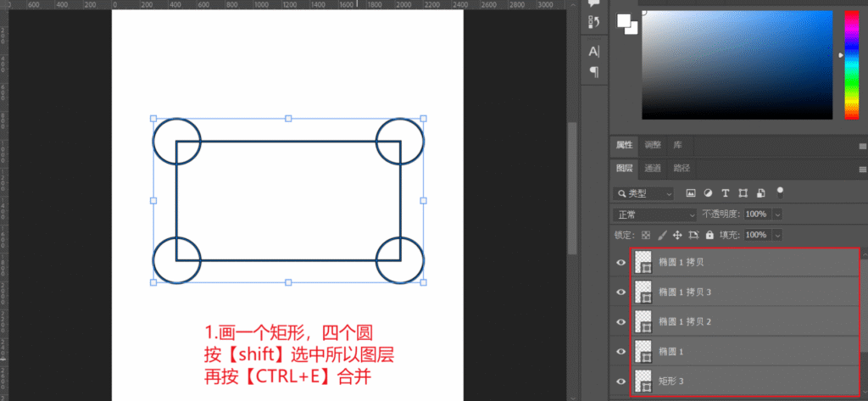Click the bottom-left transform handle on canvas

point(154,282)
